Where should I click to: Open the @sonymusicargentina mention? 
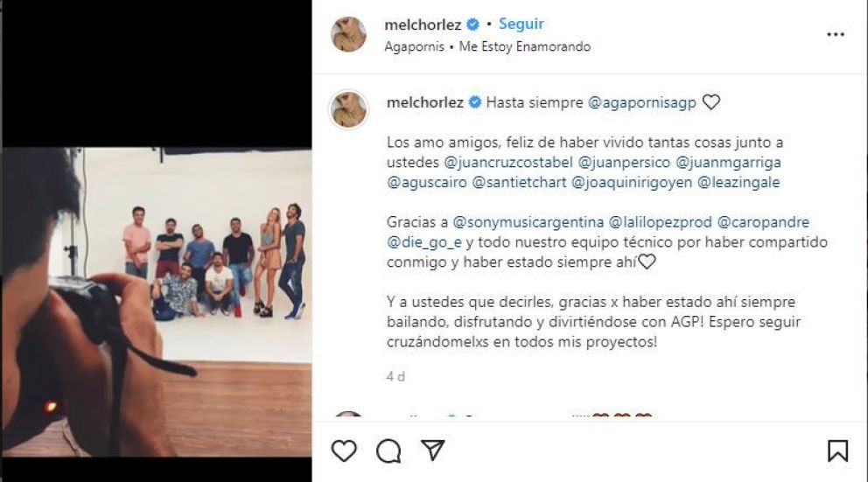coord(528,222)
